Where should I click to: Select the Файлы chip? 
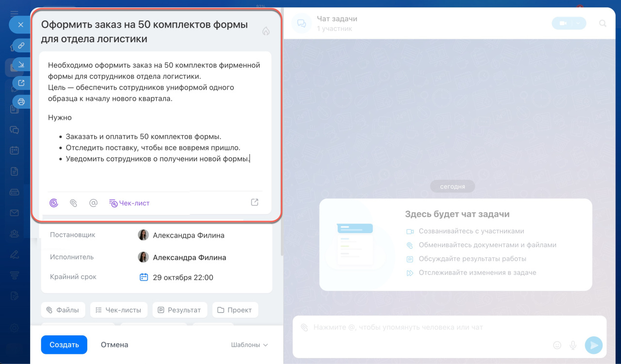63,310
